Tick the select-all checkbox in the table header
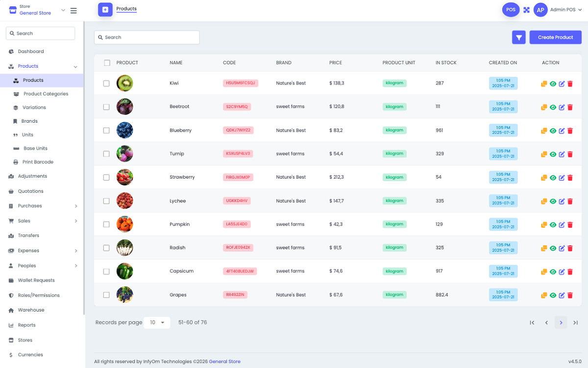This screenshot has height=368, width=588. (106, 63)
